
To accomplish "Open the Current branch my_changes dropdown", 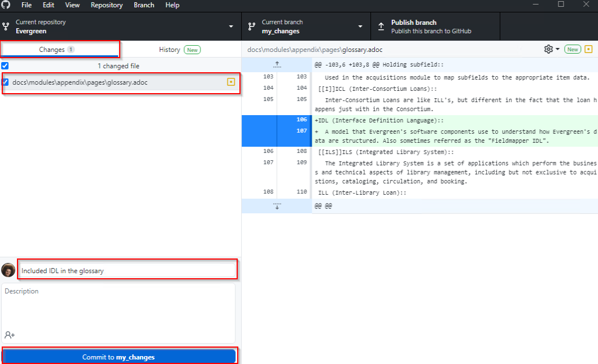I will click(x=305, y=26).
